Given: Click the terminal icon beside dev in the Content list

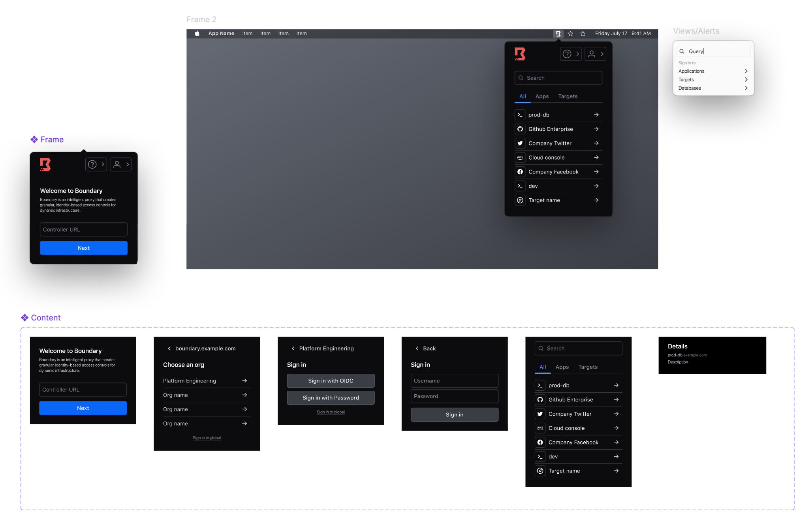Looking at the screenshot, I should pos(540,457).
